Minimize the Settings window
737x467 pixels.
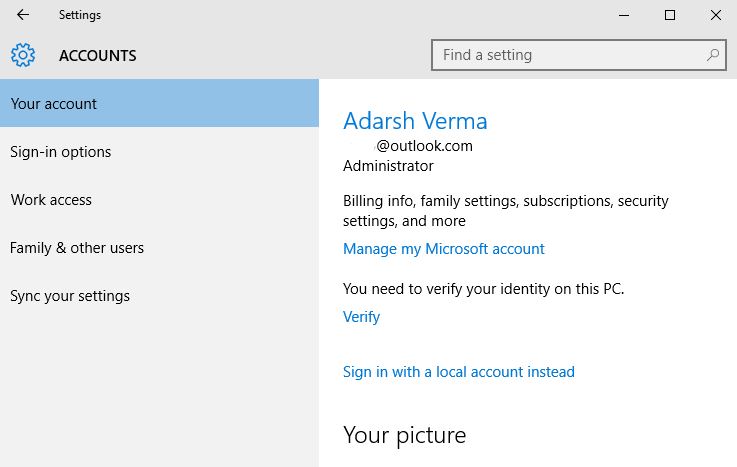click(x=623, y=15)
